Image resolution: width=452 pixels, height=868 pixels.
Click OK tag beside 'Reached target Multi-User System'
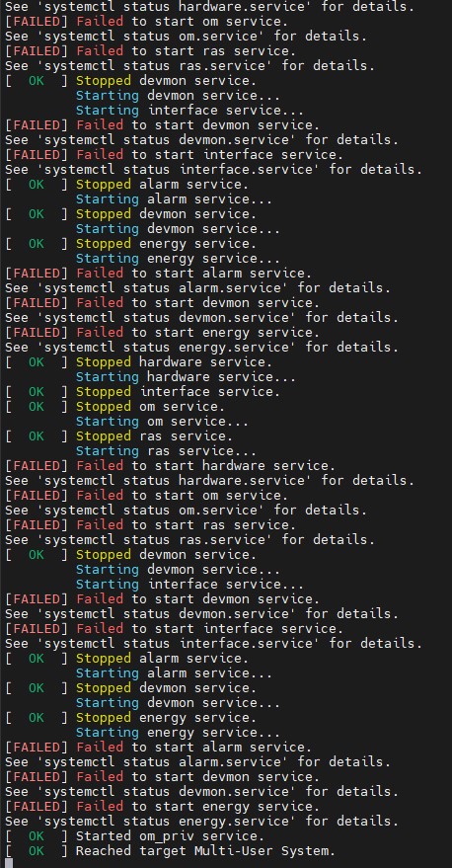click(x=36, y=851)
